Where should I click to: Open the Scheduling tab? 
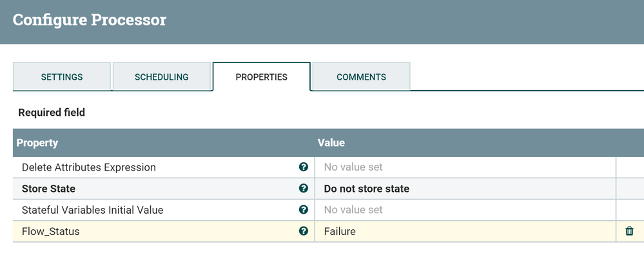click(162, 77)
